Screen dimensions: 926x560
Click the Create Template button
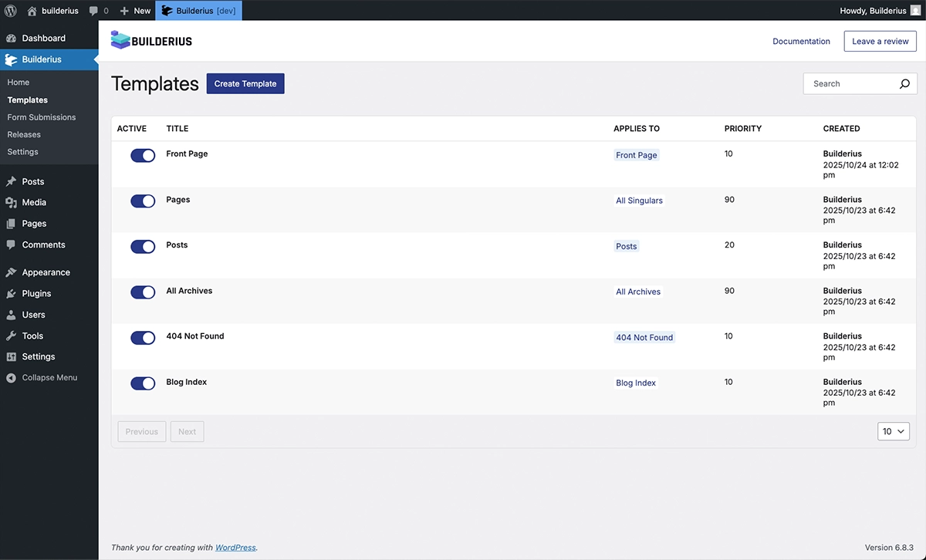tap(245, 83)
